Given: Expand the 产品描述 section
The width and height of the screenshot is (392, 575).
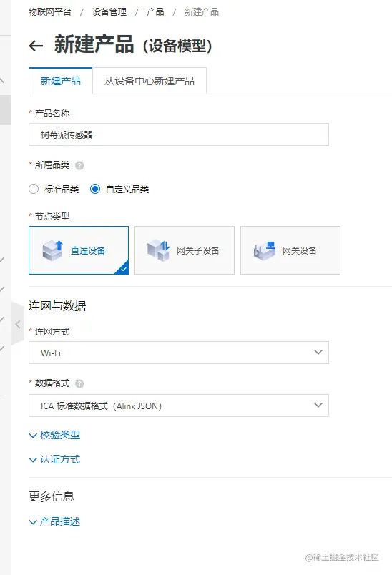Looking at the screenshot, I should click(x=54, y=521).
